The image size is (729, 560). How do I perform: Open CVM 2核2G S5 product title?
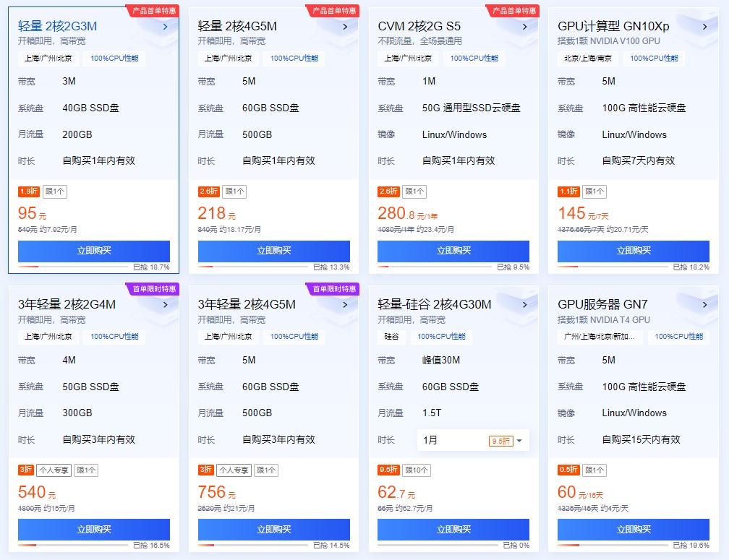pyautogui.click(x=419, y=27)
